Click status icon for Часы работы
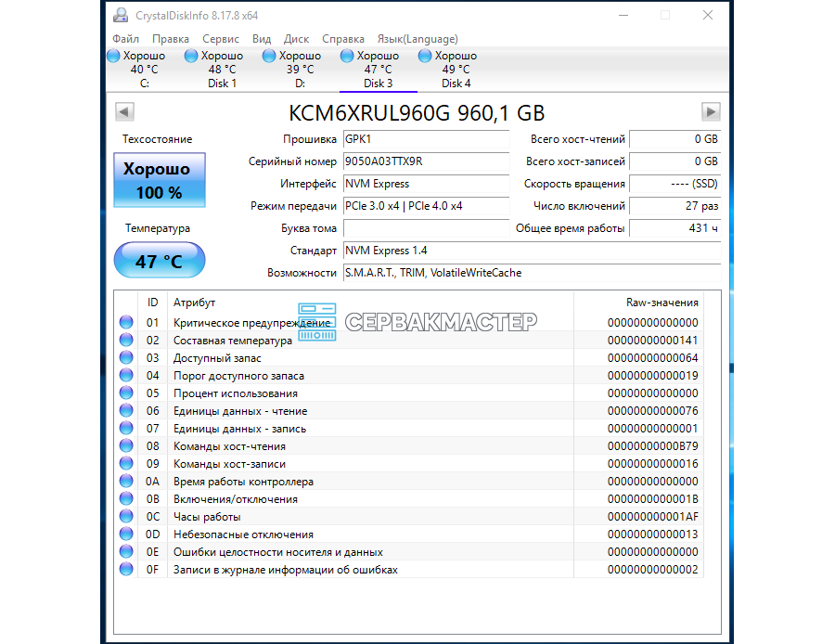 pos(126,516)
